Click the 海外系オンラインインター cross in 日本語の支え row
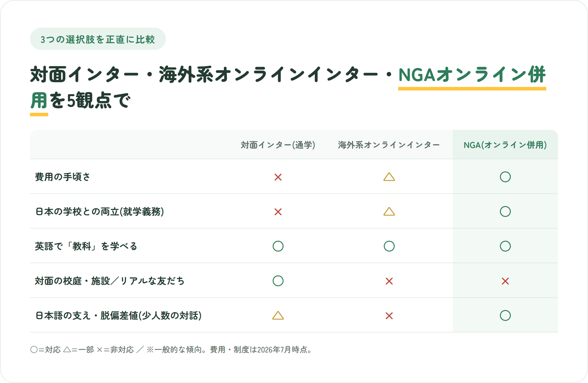 (389, 316)
